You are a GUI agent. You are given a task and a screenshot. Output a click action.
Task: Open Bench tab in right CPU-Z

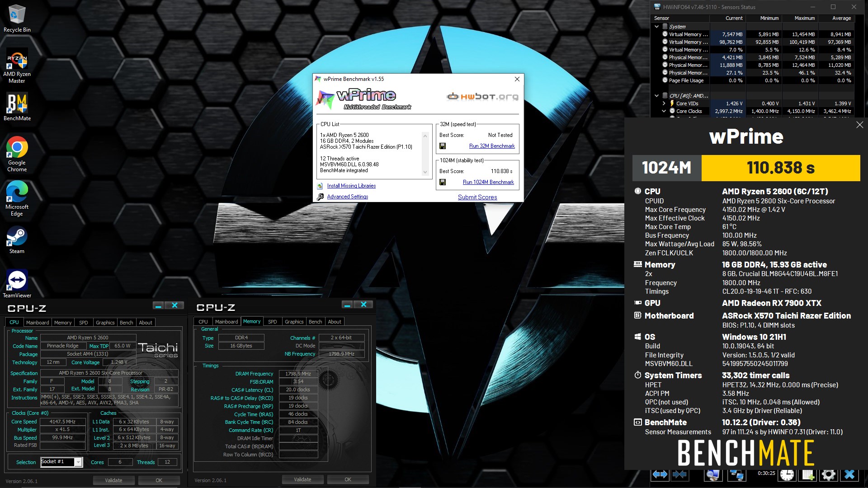(x=316, y=322)
